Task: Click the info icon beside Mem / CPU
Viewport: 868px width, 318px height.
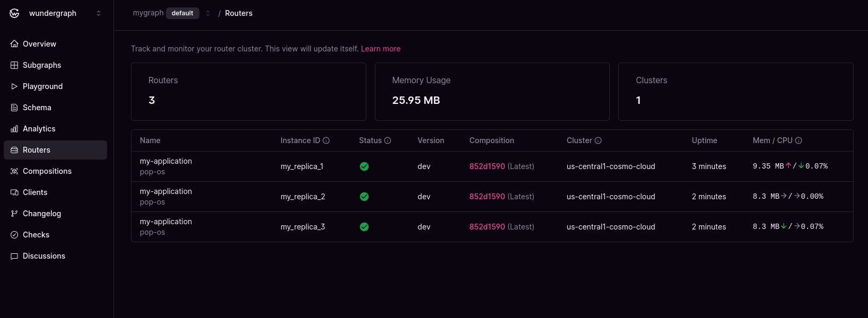Action: point(799,140)
